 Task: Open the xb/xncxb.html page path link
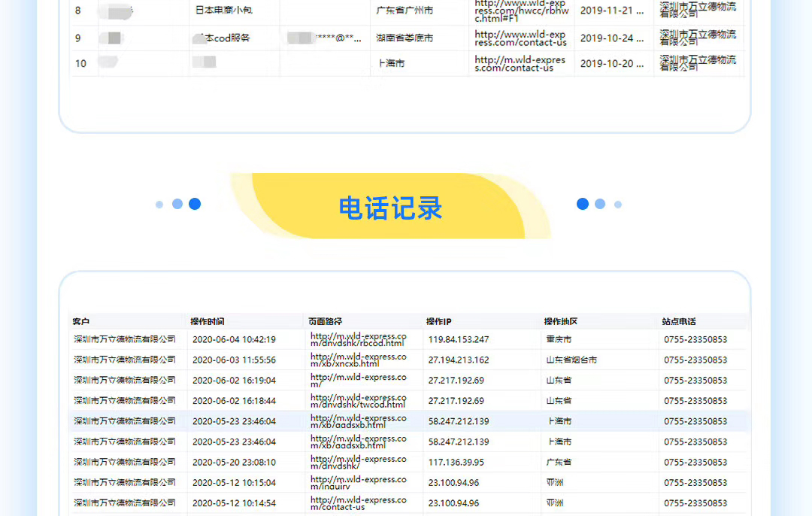coord(359,360)
